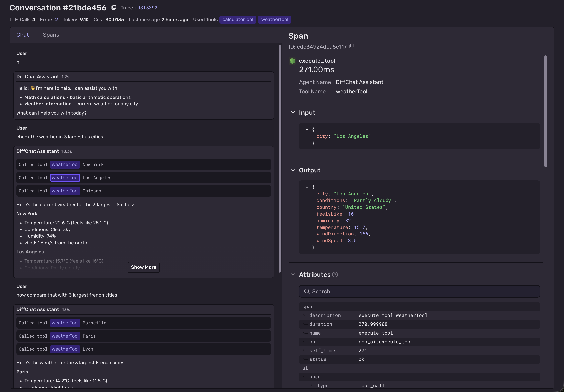Select the op attribute value gen_ai.execute_tool
Image resolution: width=564 pixels, height=392 pixels.
pyautogui.click(x=386, y=342)
